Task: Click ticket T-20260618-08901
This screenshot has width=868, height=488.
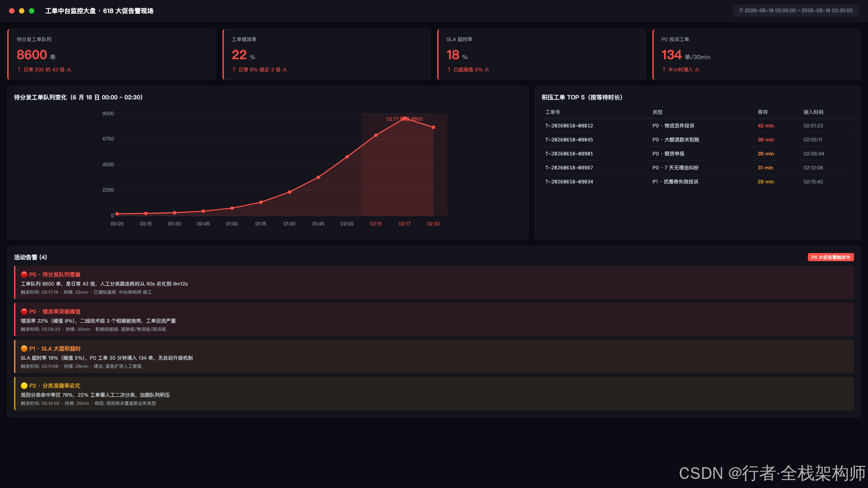Action: [569, 154]
